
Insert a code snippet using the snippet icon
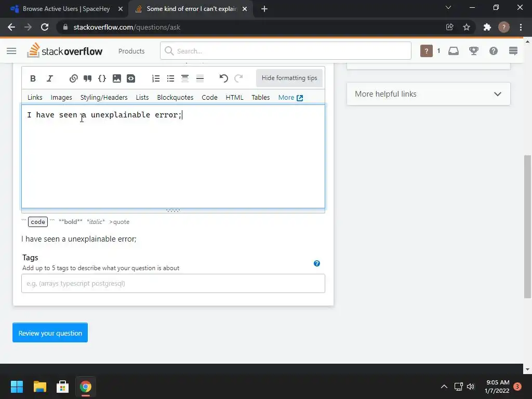click(x=131, y=78)
